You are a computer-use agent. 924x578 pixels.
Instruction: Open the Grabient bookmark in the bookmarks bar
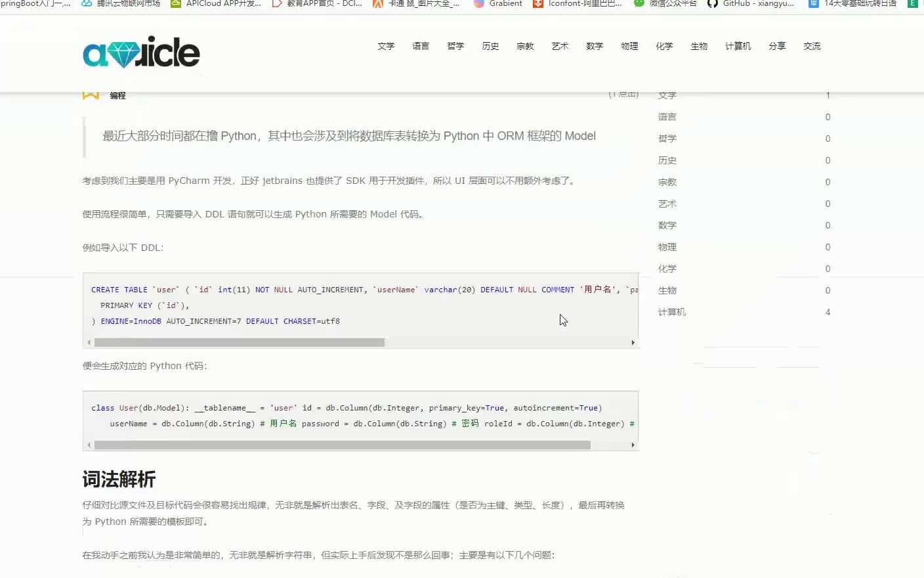[498, 4]
